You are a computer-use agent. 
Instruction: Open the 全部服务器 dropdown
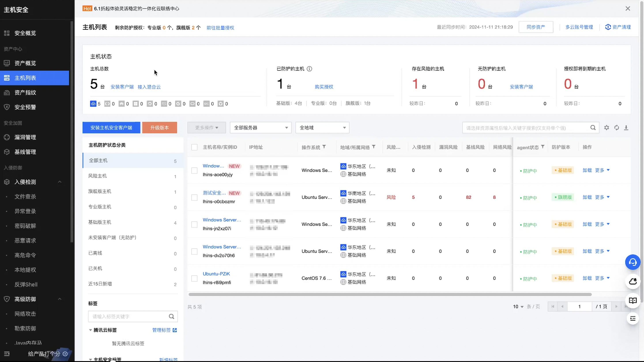(260, 128)
